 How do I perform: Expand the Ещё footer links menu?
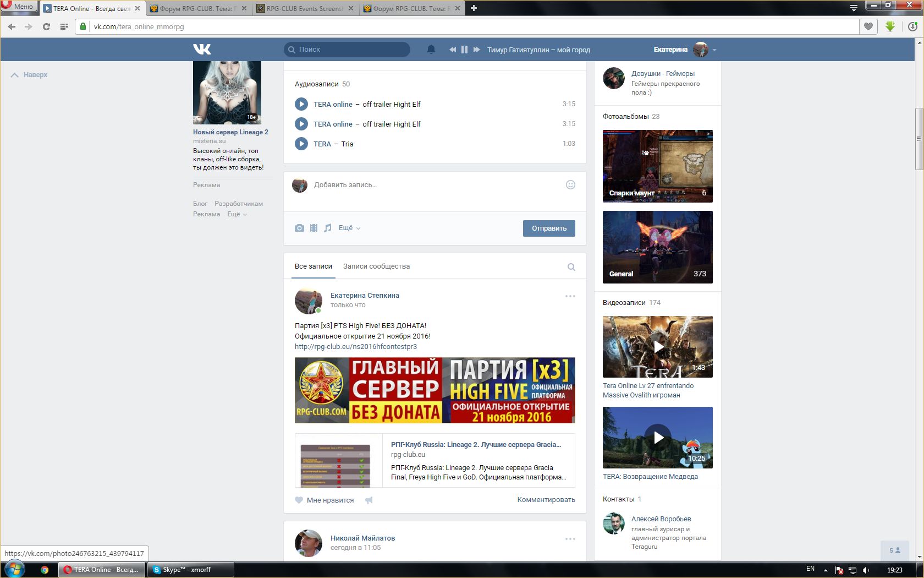pos(237,214)
